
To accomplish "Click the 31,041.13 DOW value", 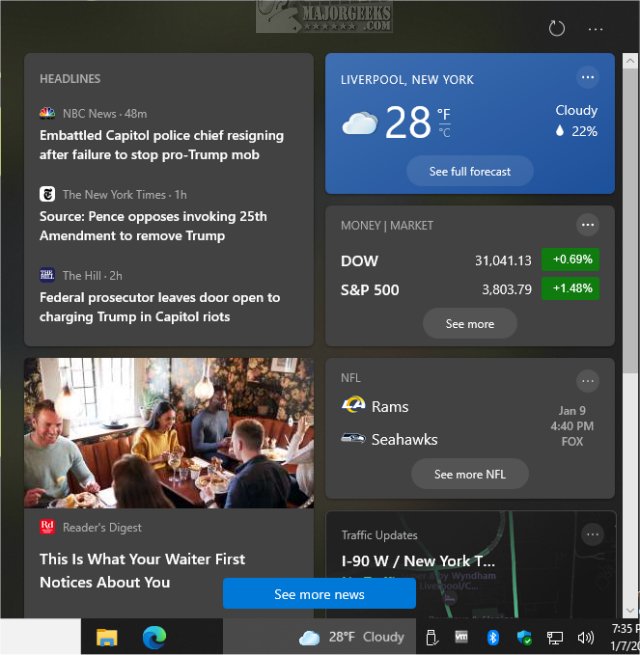I will (503, 261).
